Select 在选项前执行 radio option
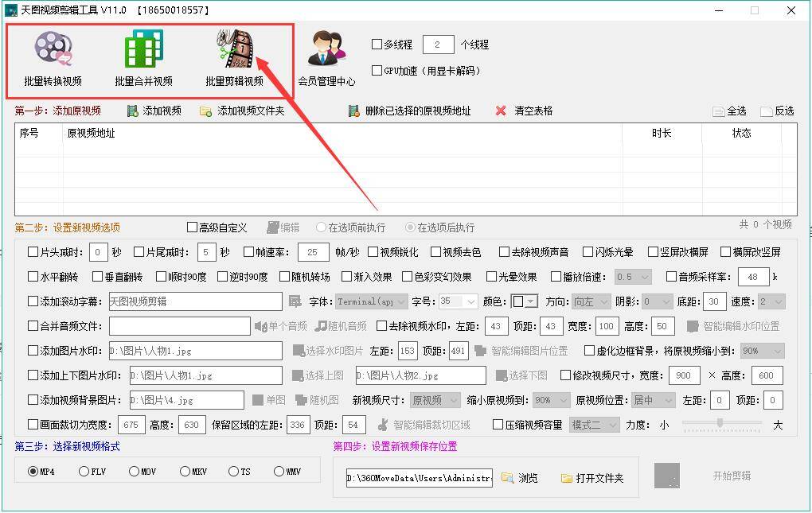Image resolution: width=812 pixels, height=513 pixels. pos(321,227)
